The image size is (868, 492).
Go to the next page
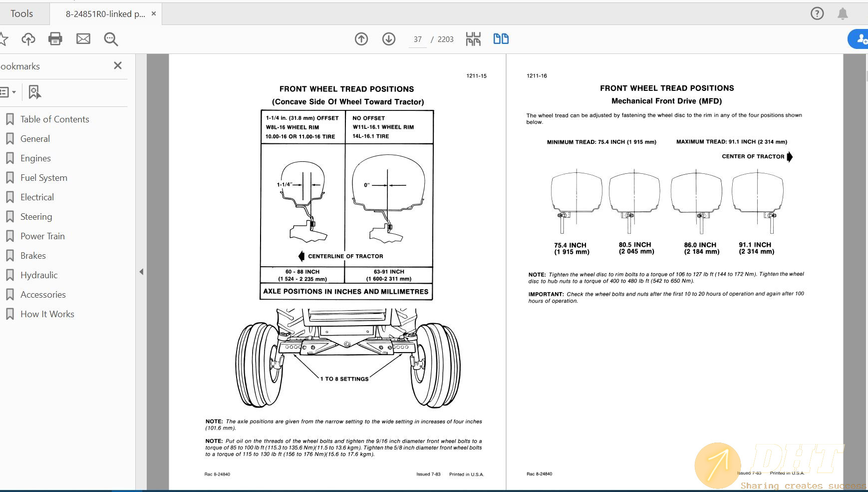coord(389,39)
